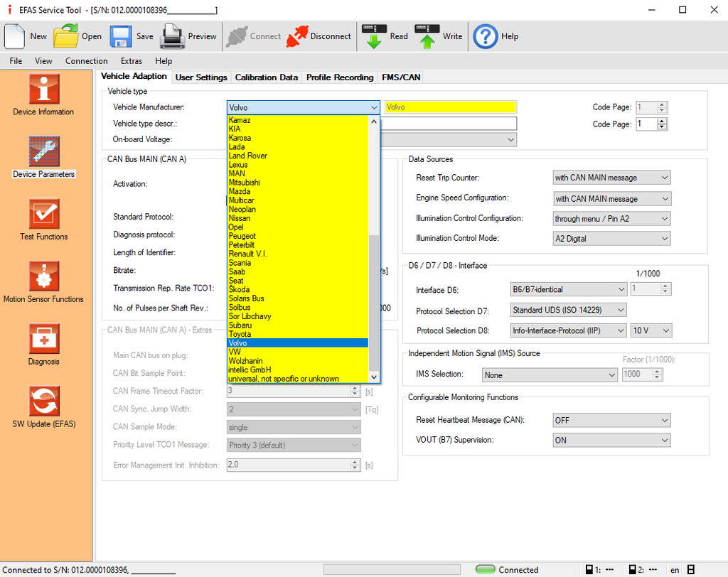Open Protocol Selection D8 dropdown
Screen dimensions: 728x577
pyautogui.click(x=569, y=330)
